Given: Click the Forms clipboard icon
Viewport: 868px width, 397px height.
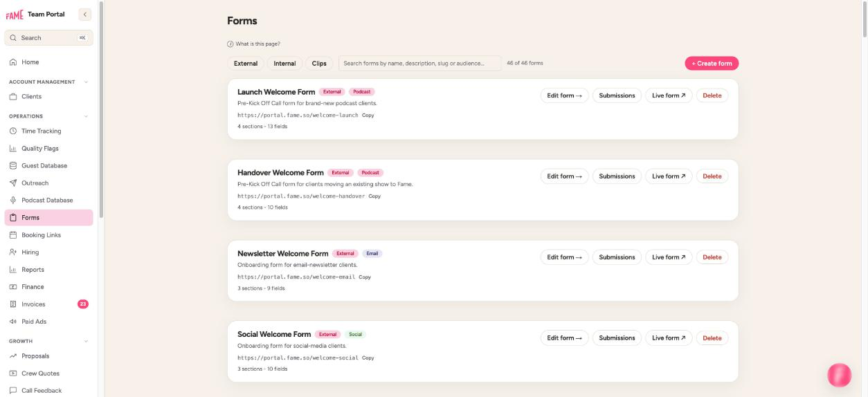Looking at the screenshot, I should coord(12,218).
